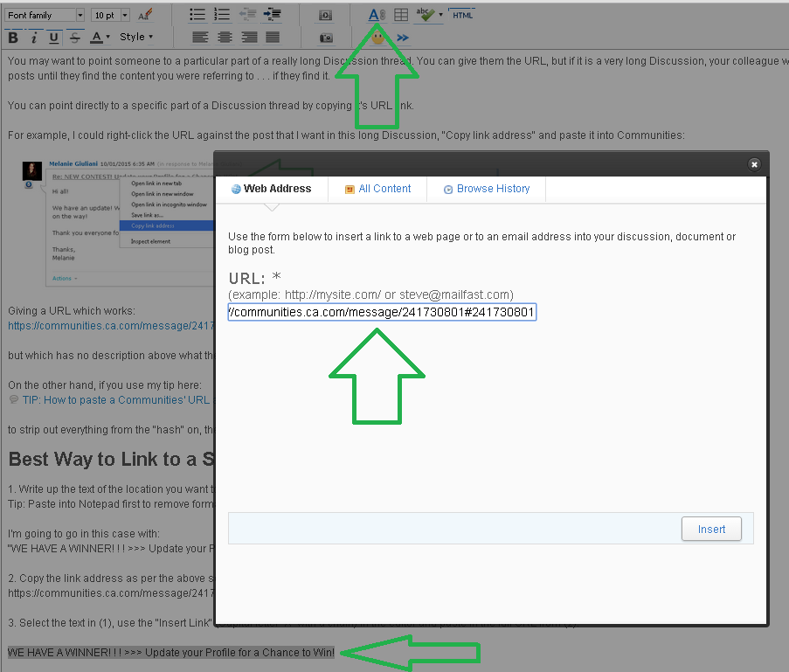Viewport: 789px width, 672px height.
Task: Open the communities.ca.com message link in editor
Action: (x=111, y=326)
